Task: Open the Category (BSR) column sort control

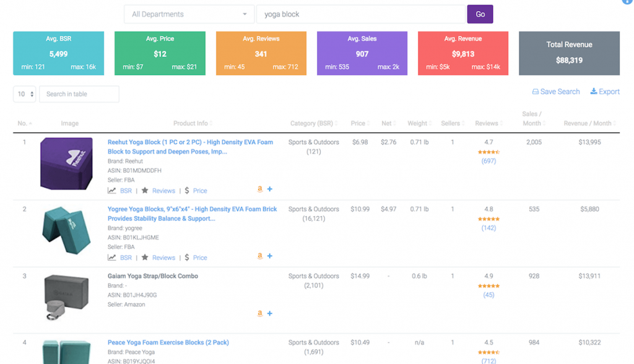Action: pos(314,123)
